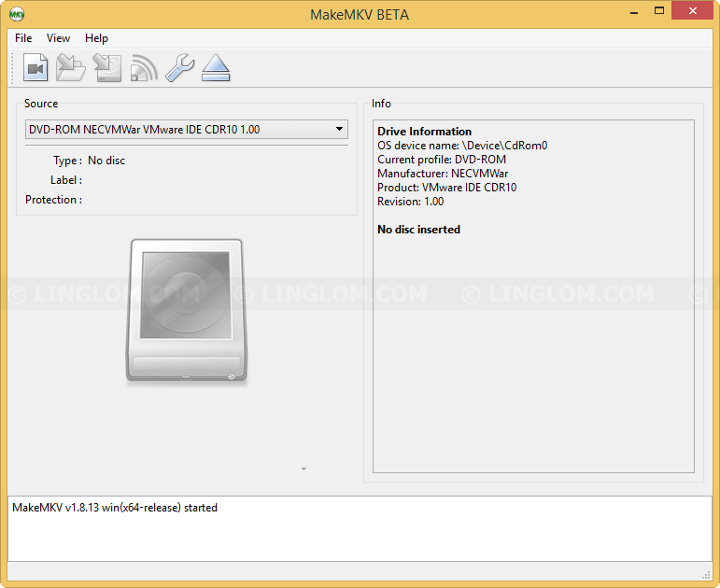Click the 'Current profile: DVD-ROM' line
Viewport: 720px width, 588px height.
pos(442,160)
